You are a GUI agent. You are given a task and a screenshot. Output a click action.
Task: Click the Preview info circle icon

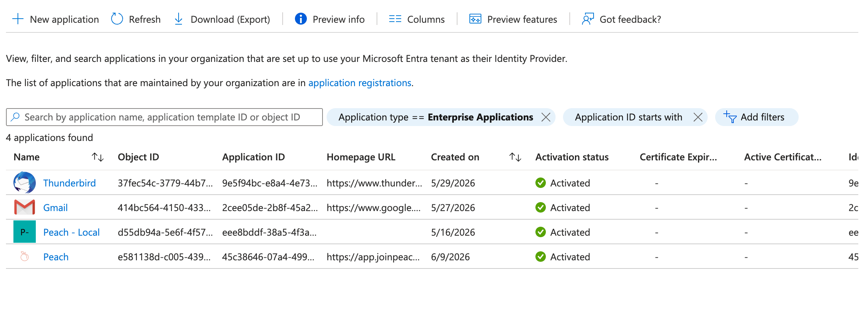pyautogui.click(x=301, y=19)
